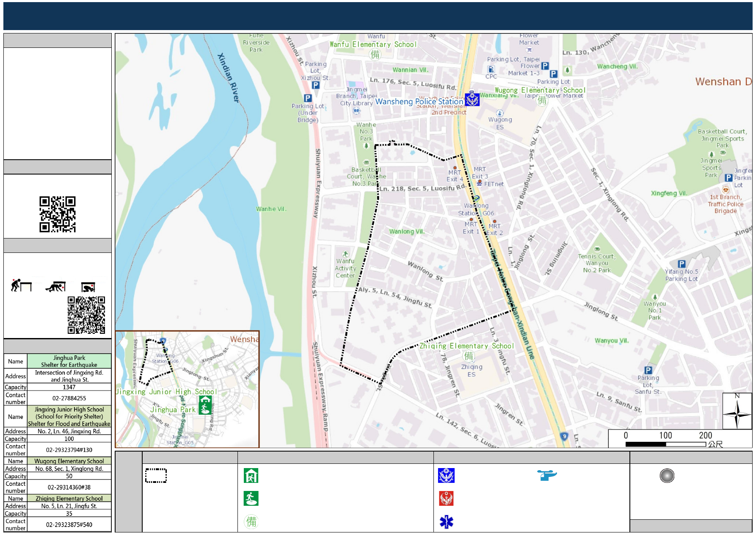Click the 'Xindian River' label
The width and height of the screenshot is (756, 535).
click(229, 78)
